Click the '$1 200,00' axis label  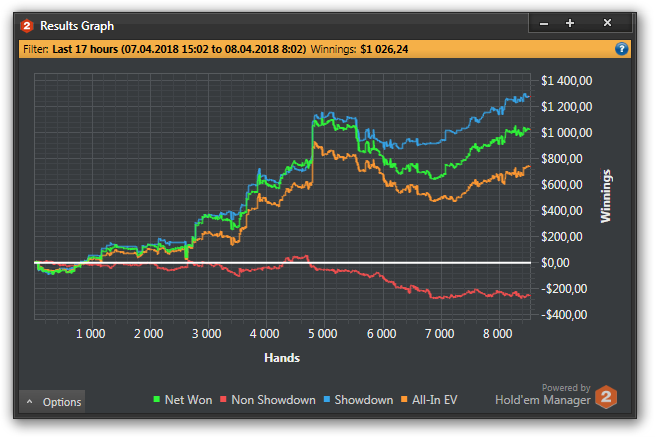click(566, 107)
